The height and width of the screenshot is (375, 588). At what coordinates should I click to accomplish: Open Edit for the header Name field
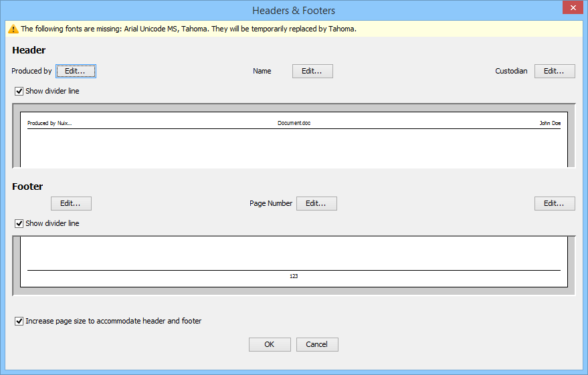pyautogui.click(x=312, y=71)
